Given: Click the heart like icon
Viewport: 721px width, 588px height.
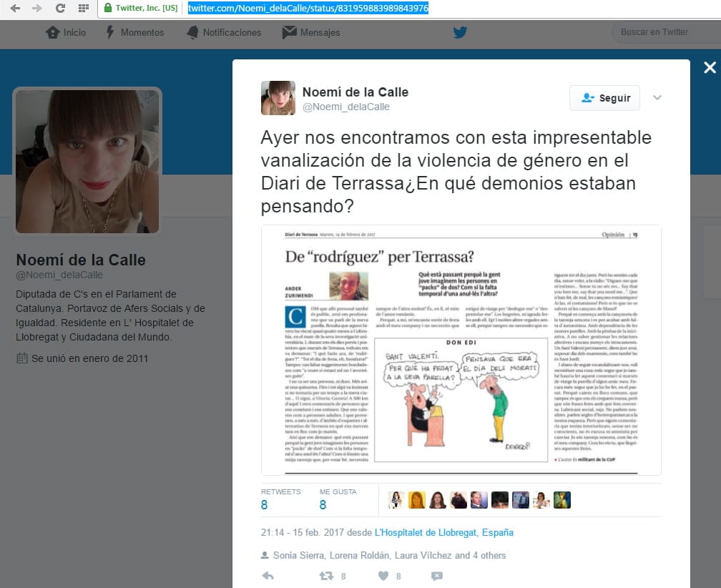Looking at the screenshot, I should click(x=383, y=576).
